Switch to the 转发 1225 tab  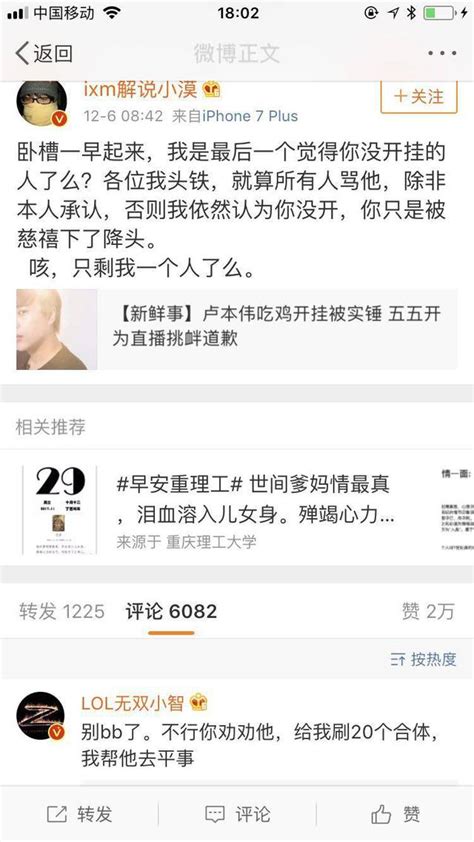pos(62,611)
